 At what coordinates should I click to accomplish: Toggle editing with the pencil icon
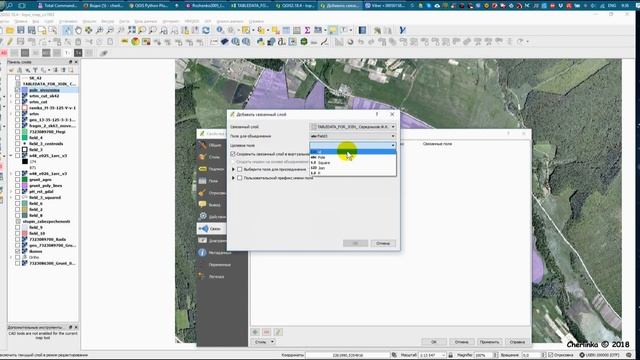pos(10,42)
